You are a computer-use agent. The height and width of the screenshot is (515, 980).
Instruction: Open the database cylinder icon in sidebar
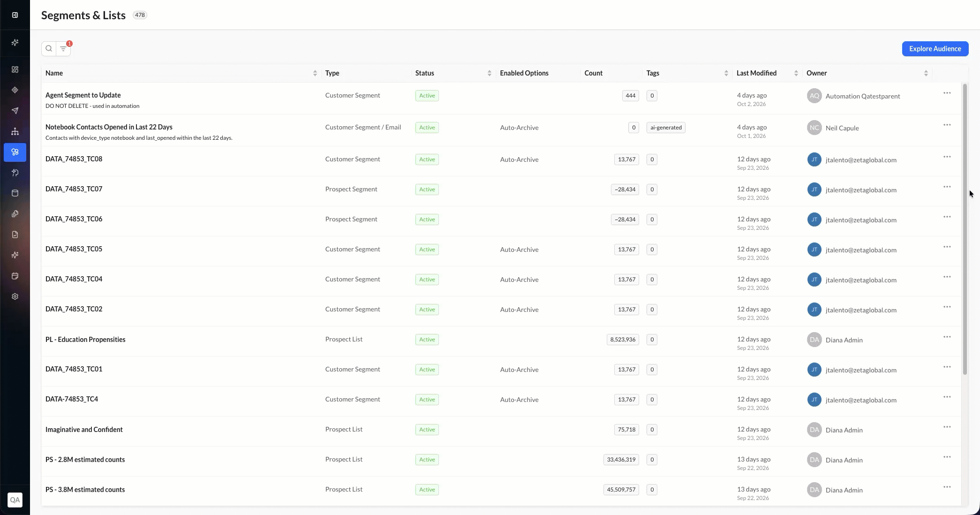[15, 193]
